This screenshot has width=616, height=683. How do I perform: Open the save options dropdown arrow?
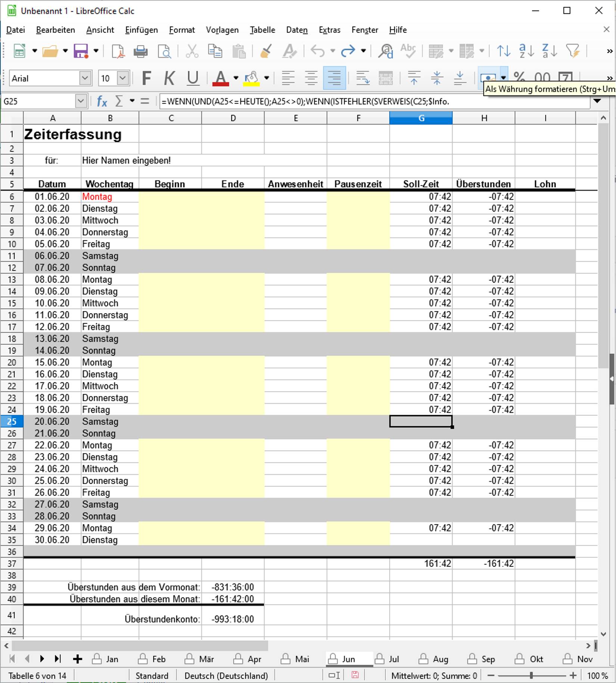(x=96, y=51)
